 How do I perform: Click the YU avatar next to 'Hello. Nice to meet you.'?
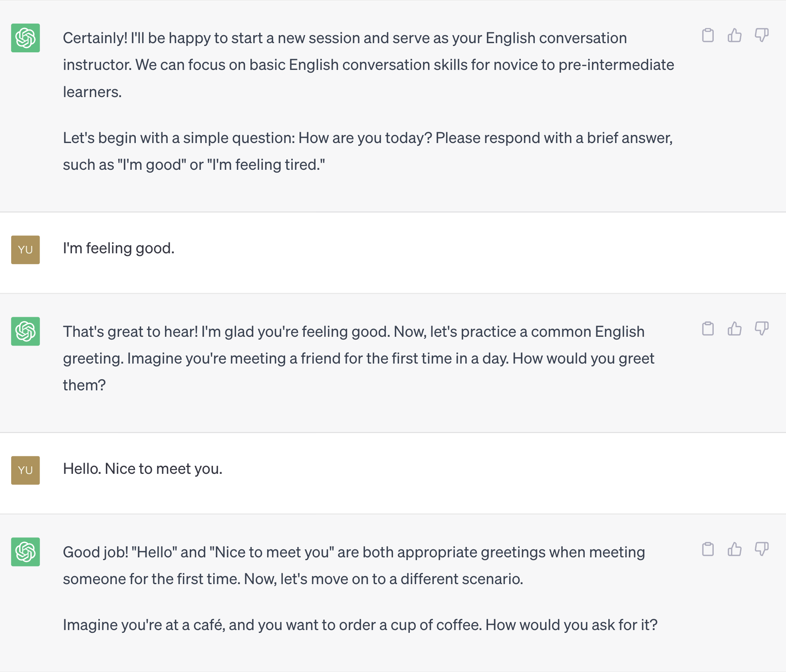pyautogui.click(x=26, y=470)
